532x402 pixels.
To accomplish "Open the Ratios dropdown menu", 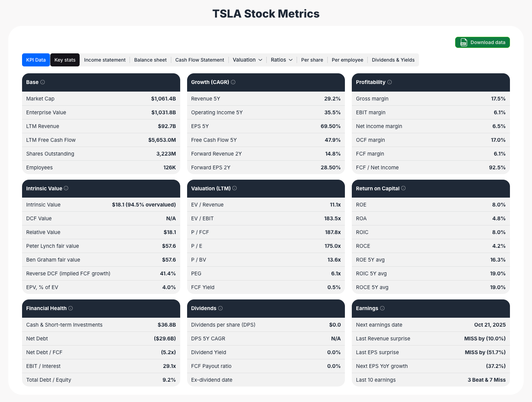I will [x=281, y=60].
